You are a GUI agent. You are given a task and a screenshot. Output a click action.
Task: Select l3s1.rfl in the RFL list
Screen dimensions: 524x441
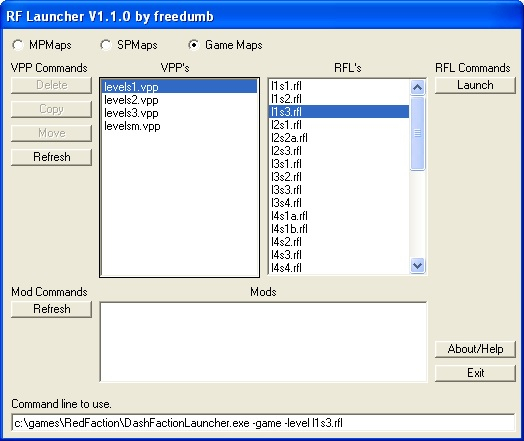click(339, 164)
